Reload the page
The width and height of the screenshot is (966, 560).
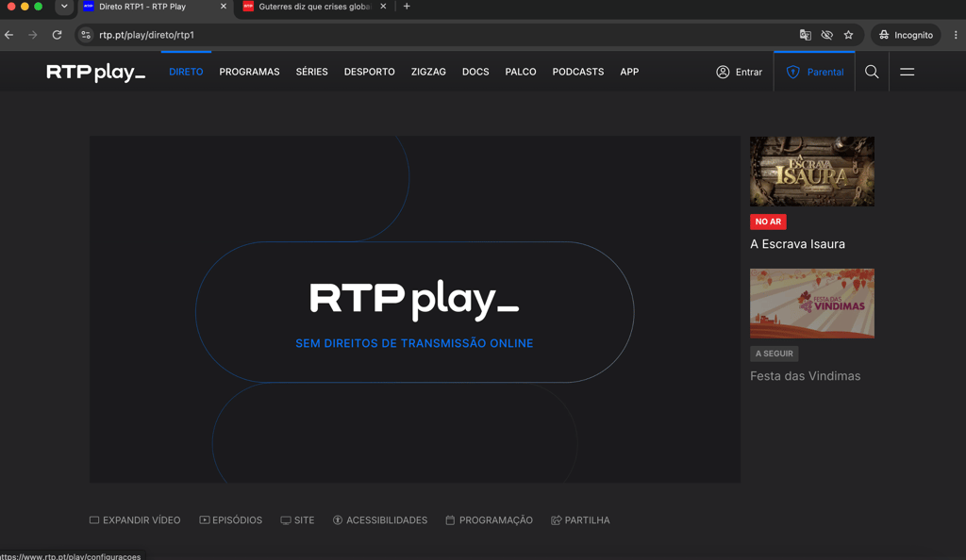coord(57,35)
